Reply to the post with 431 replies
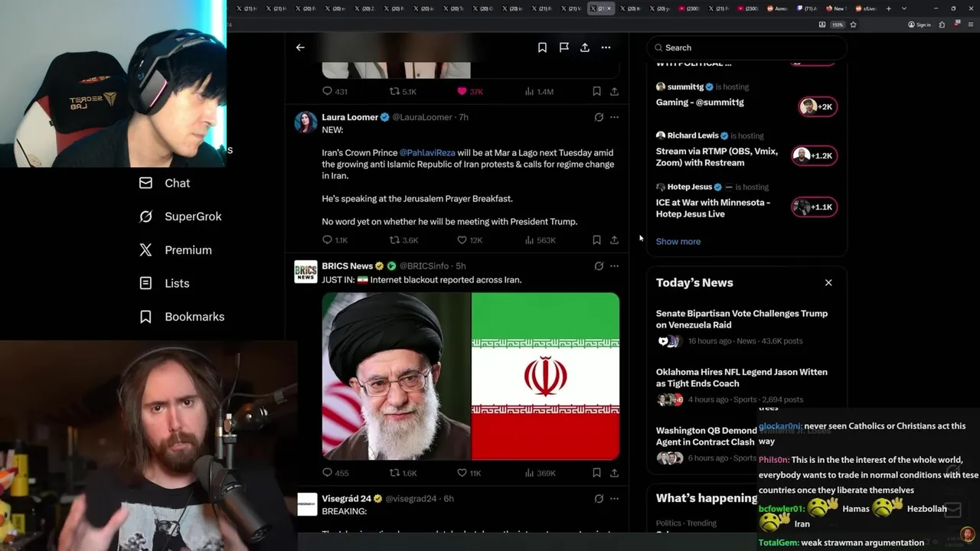The image size is (980, 551). pyautogui.click(x=335, y=91)
